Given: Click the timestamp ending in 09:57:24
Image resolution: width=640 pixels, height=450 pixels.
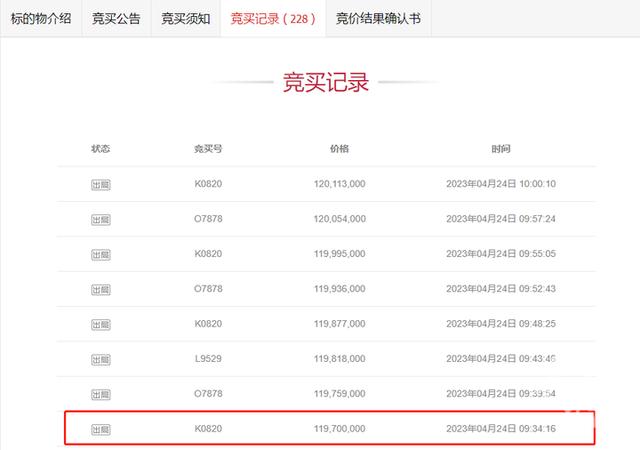Looking at the screenshot, I should point(500,219).
